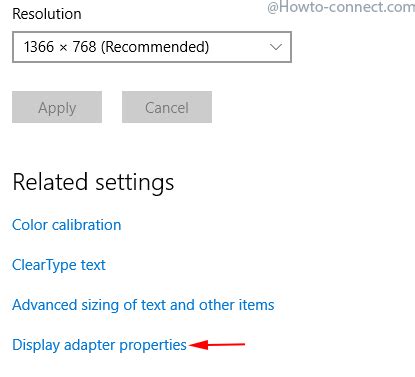415x377 pixels.
Task: Click the chevron arrow in the Resolution box
Action: 276,47
